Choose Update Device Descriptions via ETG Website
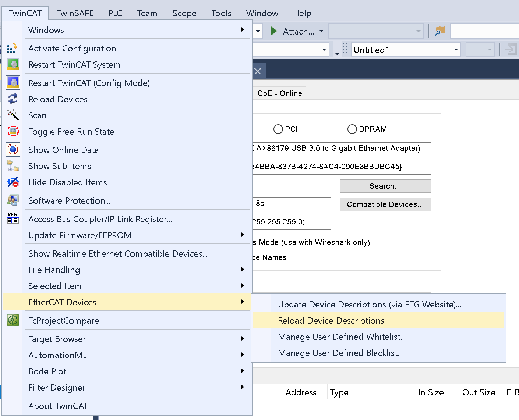Screen dimensions: 519x420 (378, 304)
